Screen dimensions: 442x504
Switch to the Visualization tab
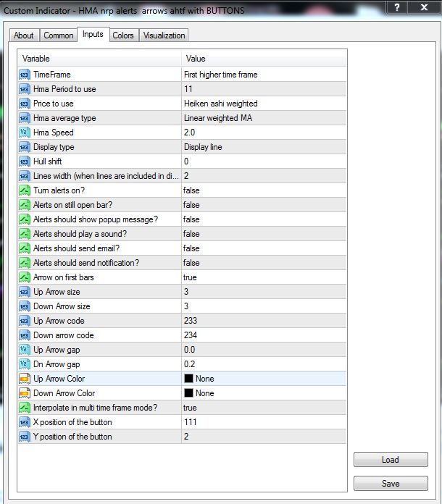[164, 35]
